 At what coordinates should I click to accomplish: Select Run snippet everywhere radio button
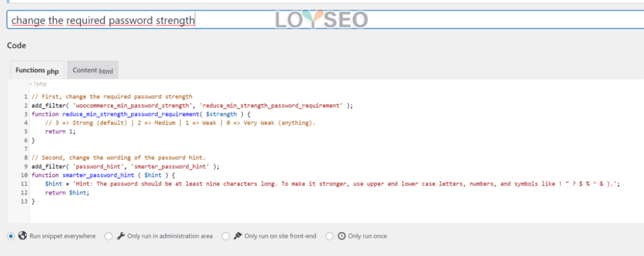(x=11, y=236)
